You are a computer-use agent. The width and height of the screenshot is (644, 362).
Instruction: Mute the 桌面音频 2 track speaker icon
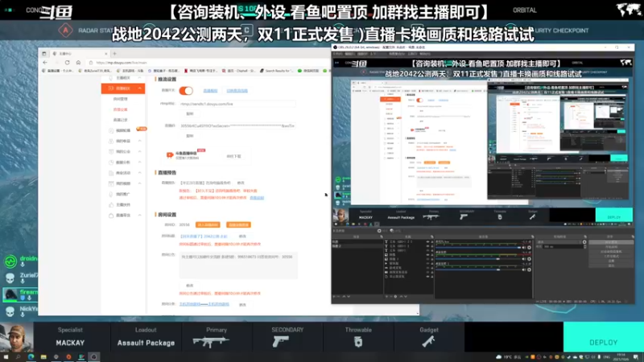[524, 270]
